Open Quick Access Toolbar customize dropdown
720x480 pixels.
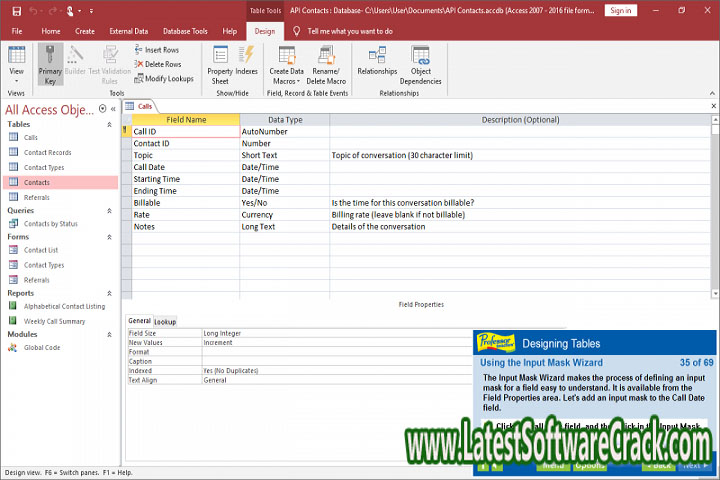coord(91,11)
